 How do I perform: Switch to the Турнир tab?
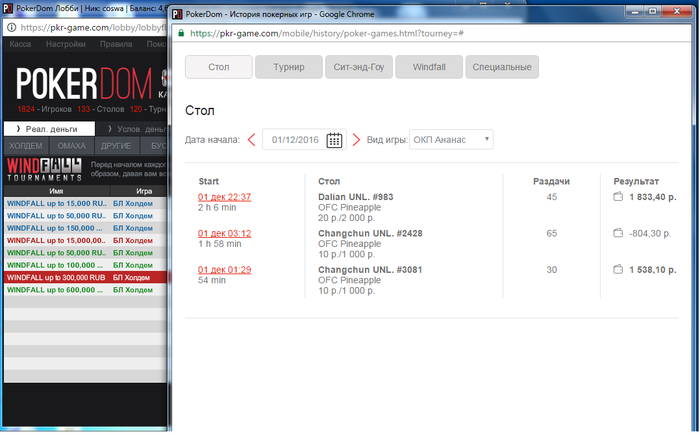(289, 67)
